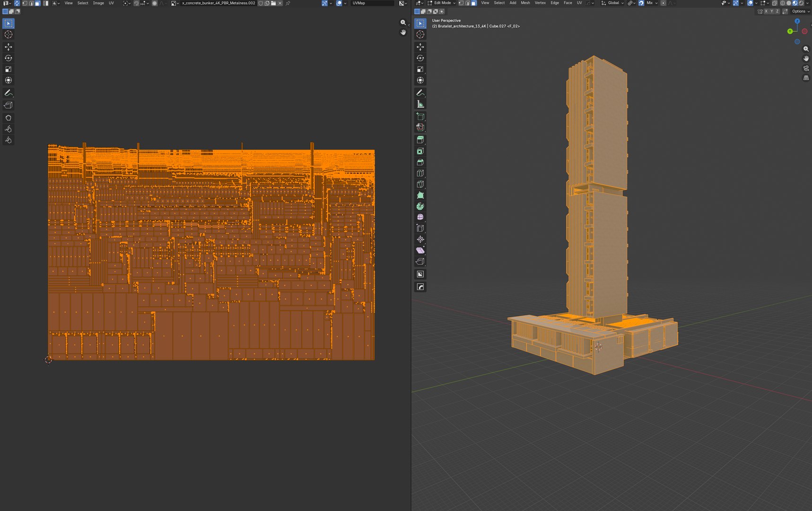Open Face menu in 3D viewport
Screen dimensions: 812x511
pyautogui.click(x=568, y=3)
